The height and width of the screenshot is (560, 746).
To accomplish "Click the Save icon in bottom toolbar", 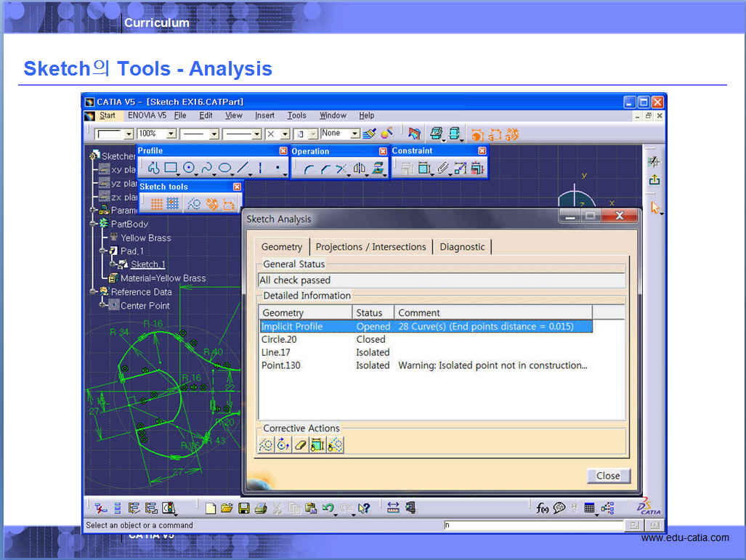I will (x=244, y=508).
